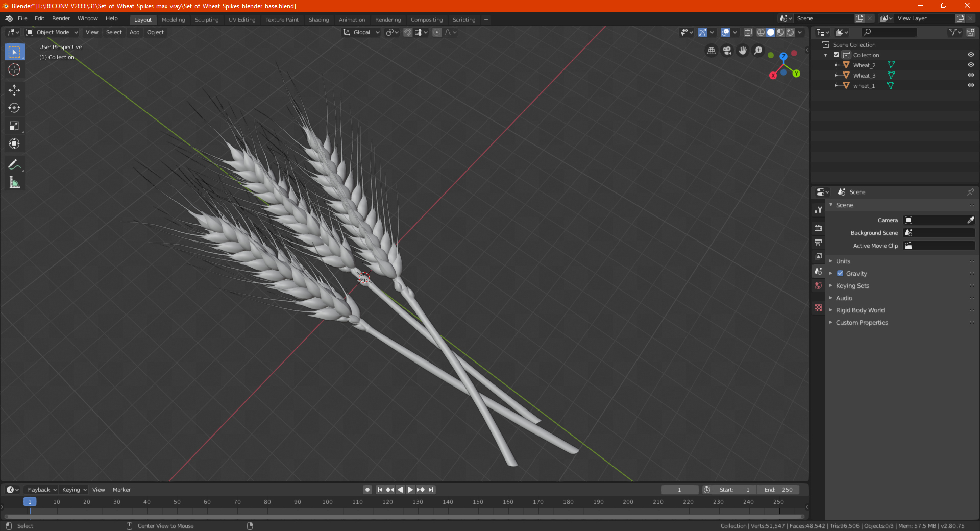Add a new workspace tab
The image size is (980, 531).
(486, 20)
